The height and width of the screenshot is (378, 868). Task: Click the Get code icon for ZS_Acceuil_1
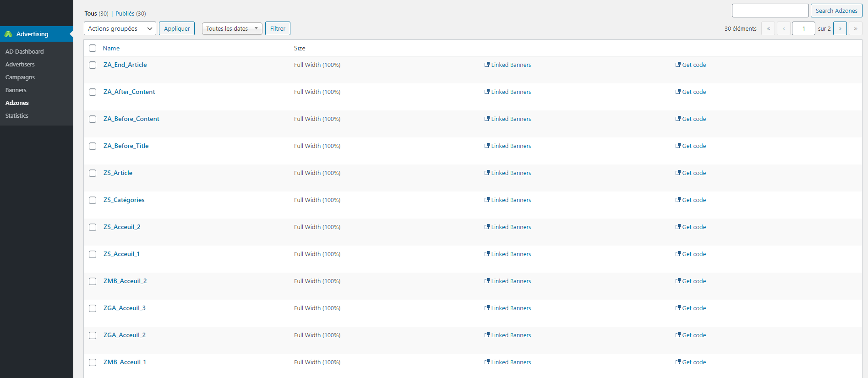(678, 254)
